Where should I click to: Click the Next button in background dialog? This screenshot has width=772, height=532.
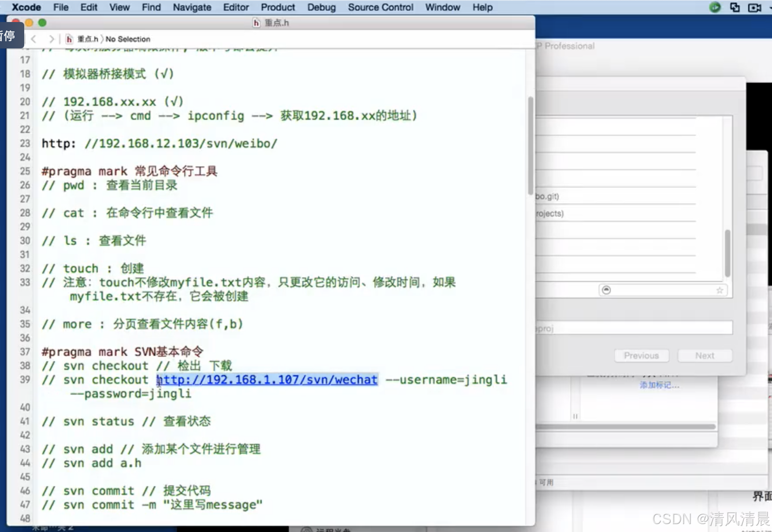705,355
